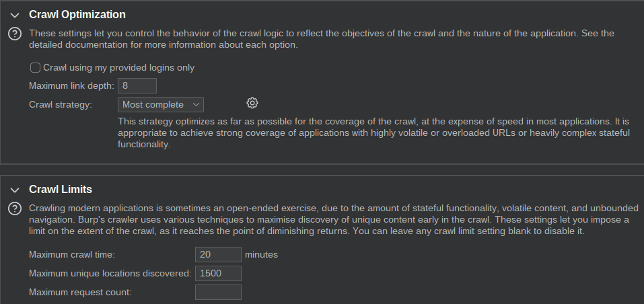Edit the Maximum link depth field
Viewport: 644px width, 304px height.
point(137,85)
